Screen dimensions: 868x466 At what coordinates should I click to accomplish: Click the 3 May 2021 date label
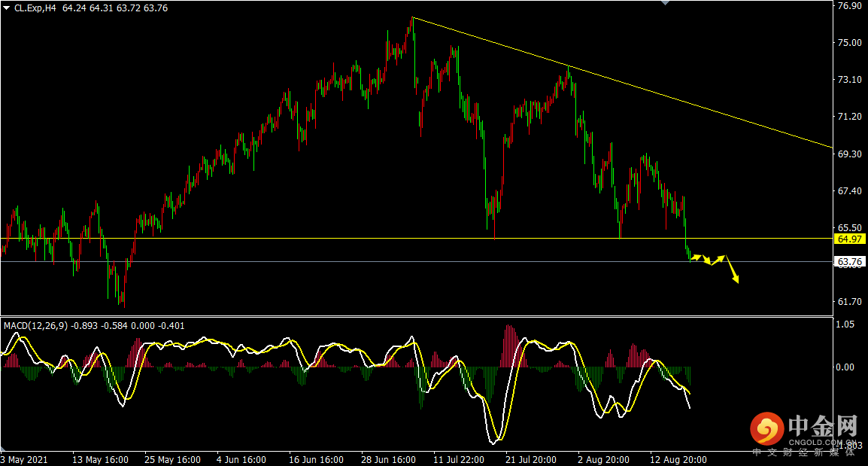pos(24,460)
